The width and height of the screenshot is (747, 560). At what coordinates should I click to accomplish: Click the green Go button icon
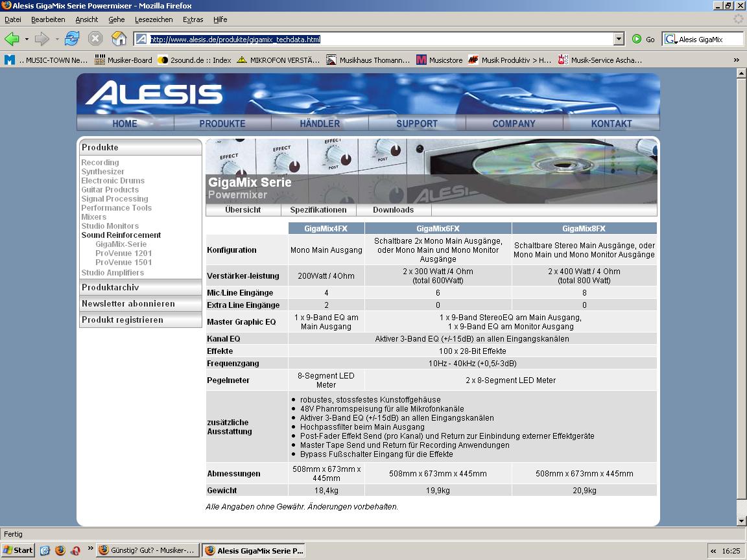(x=637, y=39)
